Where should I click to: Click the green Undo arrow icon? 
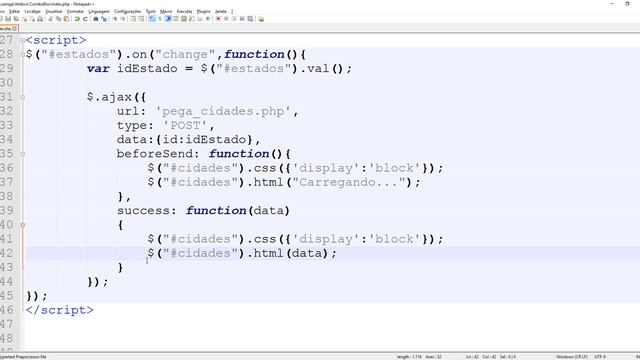pos(77,19)
